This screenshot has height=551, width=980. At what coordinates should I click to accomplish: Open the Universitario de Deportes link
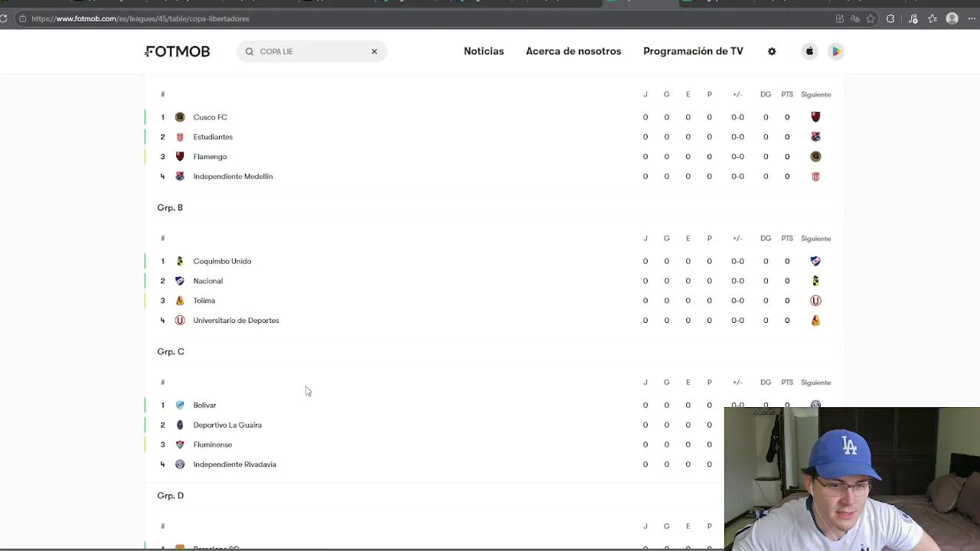(236, 321)
